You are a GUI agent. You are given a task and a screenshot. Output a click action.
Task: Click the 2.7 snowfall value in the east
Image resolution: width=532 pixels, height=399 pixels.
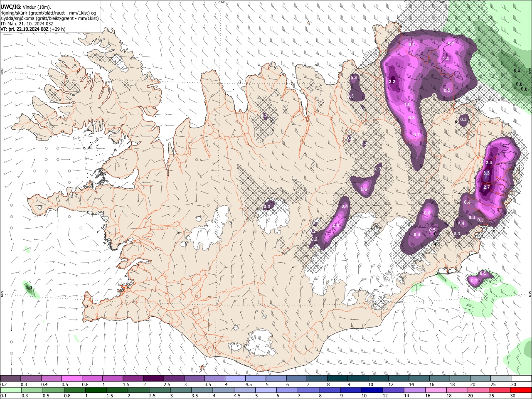point(487,187)
